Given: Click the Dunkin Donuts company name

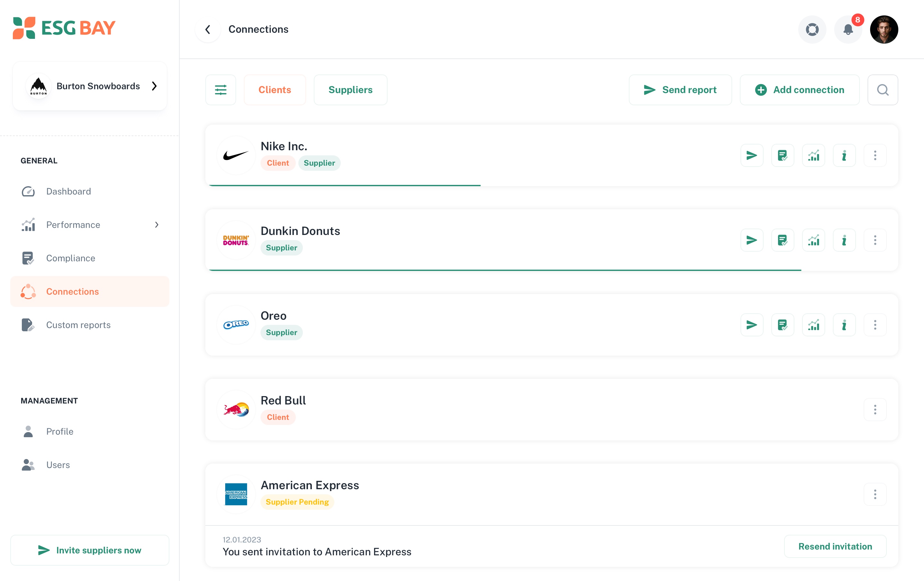Looking at the screenshot, I should click(300, 231).
